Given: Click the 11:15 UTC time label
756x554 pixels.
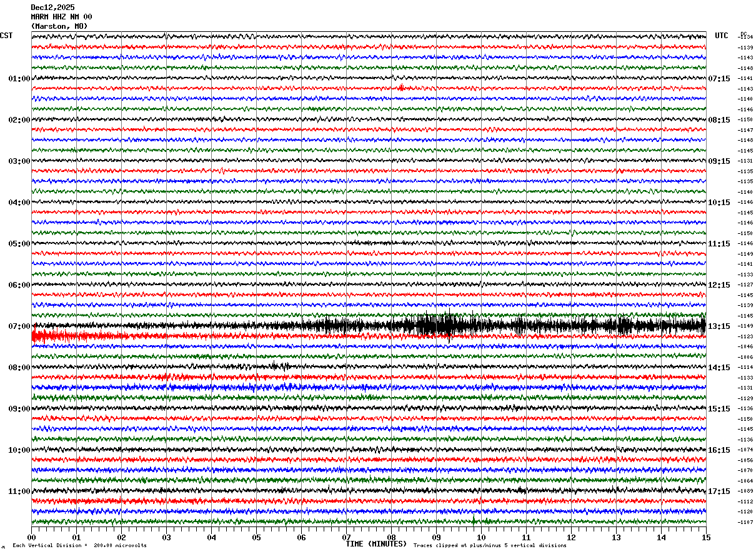Looking at the screenshot, I should click(719, 244).
